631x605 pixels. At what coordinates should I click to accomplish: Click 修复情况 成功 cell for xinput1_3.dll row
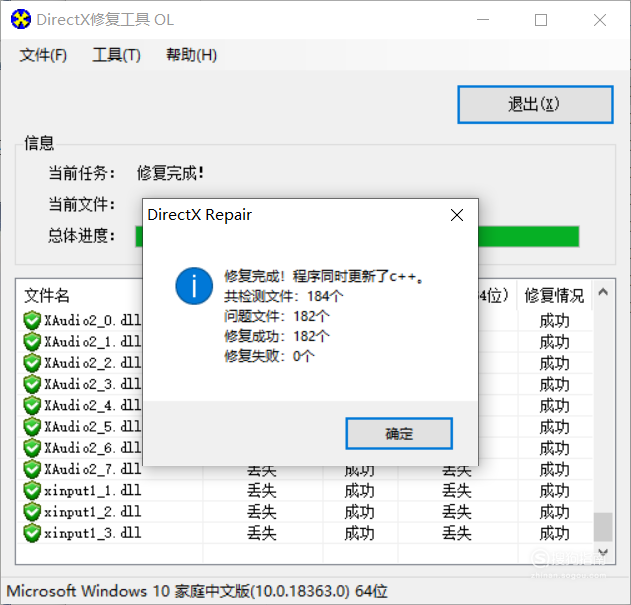coord(555,534)
